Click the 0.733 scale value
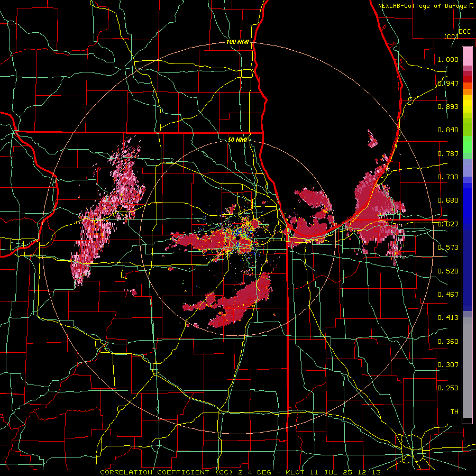 [448, 177]
